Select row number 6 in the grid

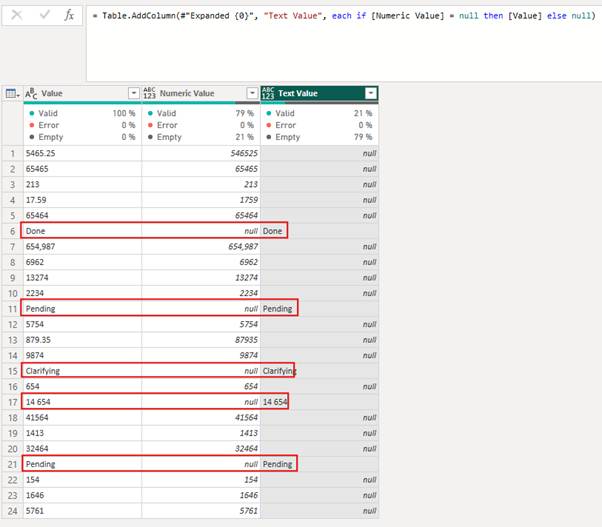pyautogui.click(x=11, y=231)
